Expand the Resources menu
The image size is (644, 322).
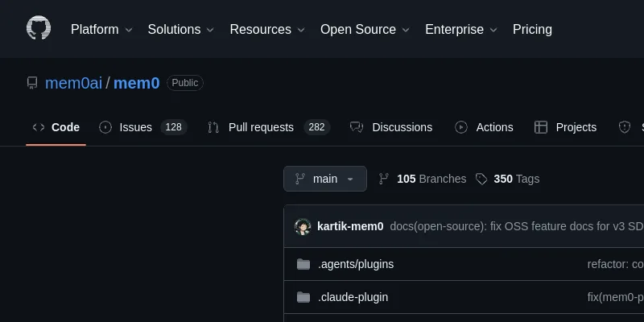click(267, 30)
